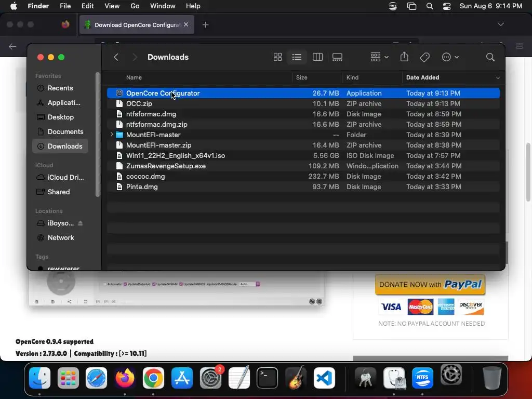Open the More actions ellipsis menu
This screenshot has height=399, width=532.
click(x=450, y=57)
